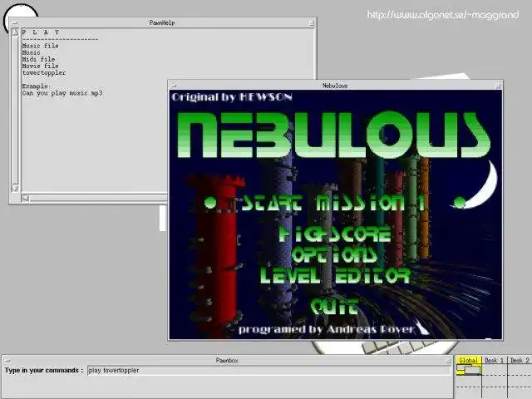The height and width of the screenshot is (399, 532).
Task: Click 'Type in your commands' label
Action: pos(44,371)
